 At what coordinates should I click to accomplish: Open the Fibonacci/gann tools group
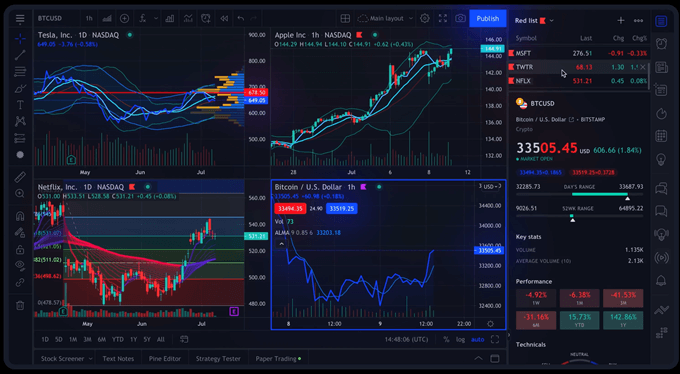[20, 72]
